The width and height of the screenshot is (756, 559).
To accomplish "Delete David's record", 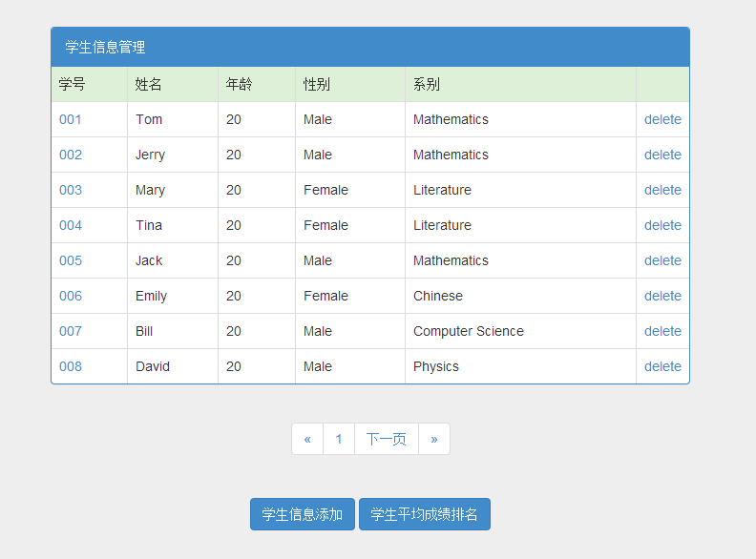I will [x=662, y=366].
